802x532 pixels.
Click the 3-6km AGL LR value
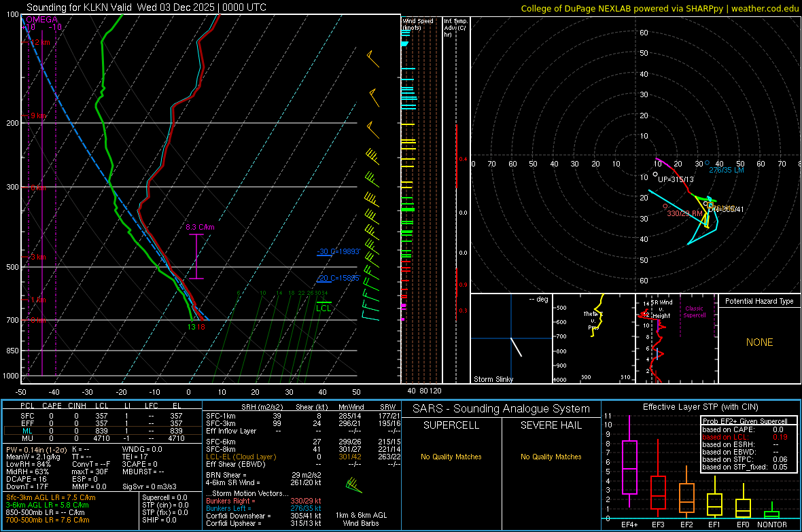47,505
